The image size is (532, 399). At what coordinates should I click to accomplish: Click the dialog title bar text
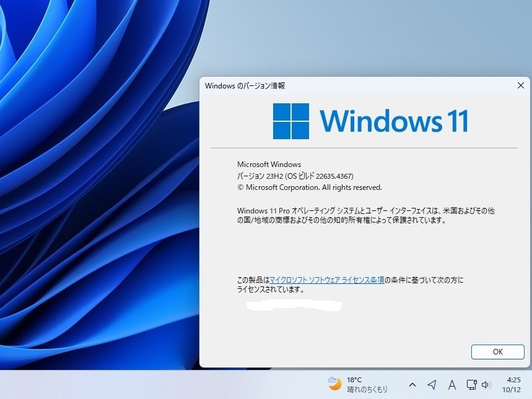click(x=245, y=86)
